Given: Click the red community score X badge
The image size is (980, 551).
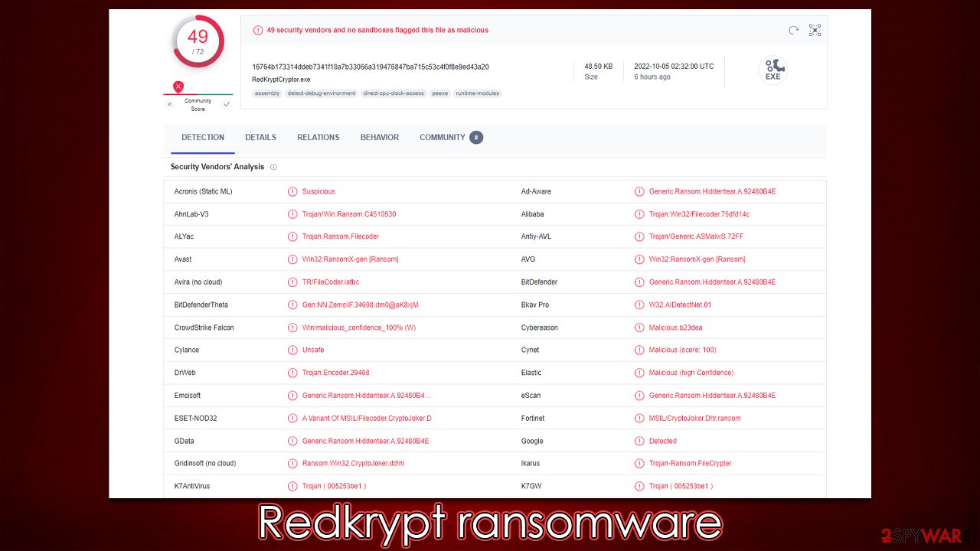Looking at the screenshot, I should pyautogui.click(x=178, y=86).
